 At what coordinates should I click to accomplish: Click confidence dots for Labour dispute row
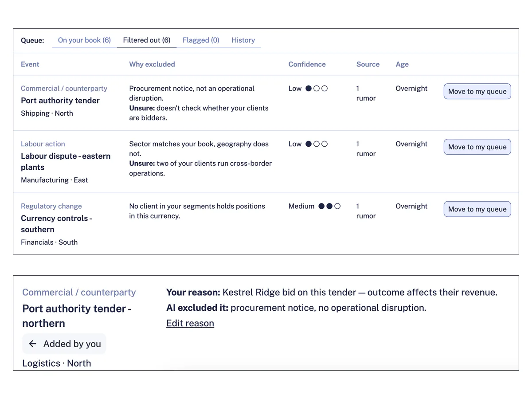(317, 144)
